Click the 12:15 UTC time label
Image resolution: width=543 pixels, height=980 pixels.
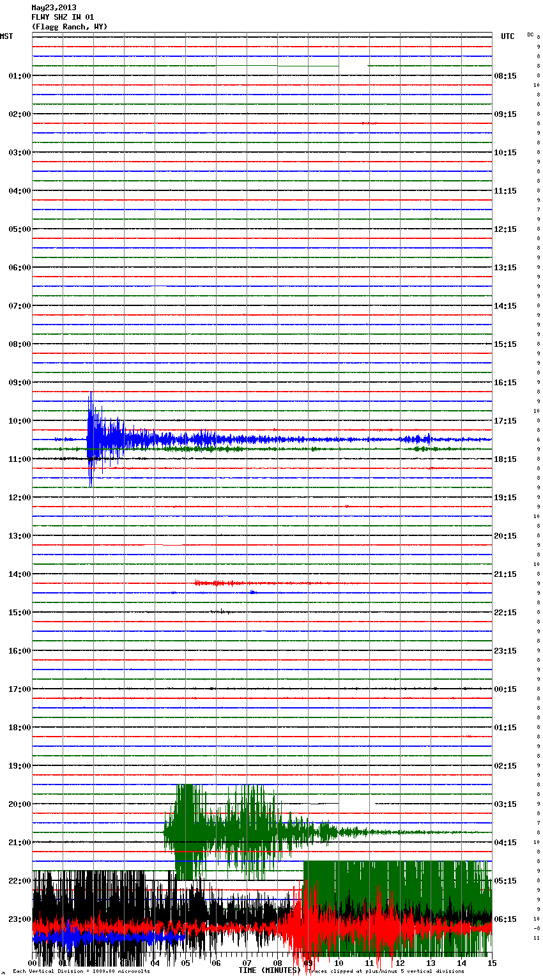click(505, 229)
